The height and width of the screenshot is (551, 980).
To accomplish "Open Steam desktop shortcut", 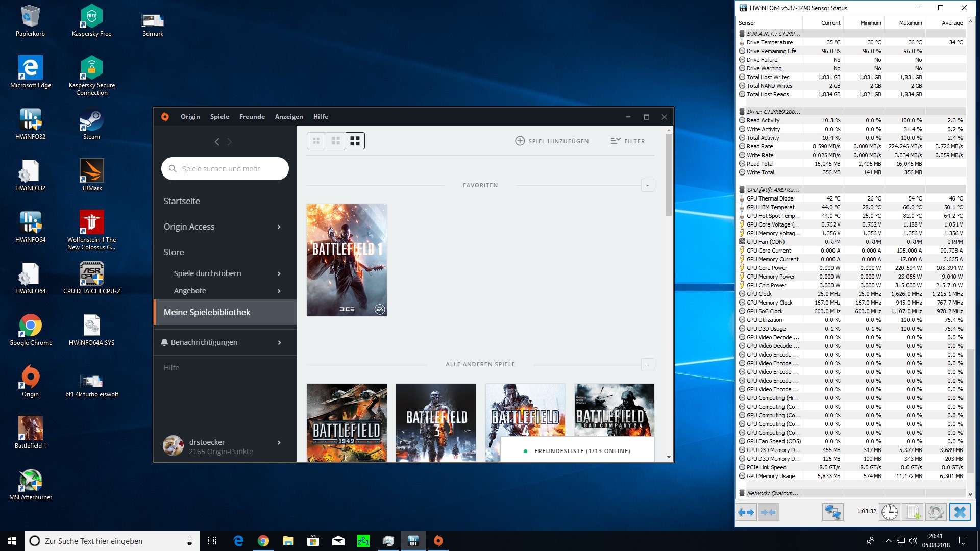I will pos(91,124).
